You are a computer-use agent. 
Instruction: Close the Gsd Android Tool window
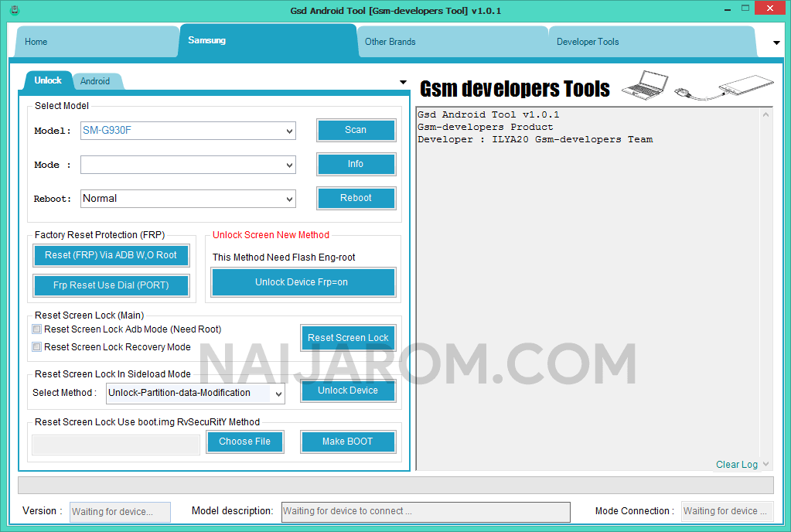point(770,9)
